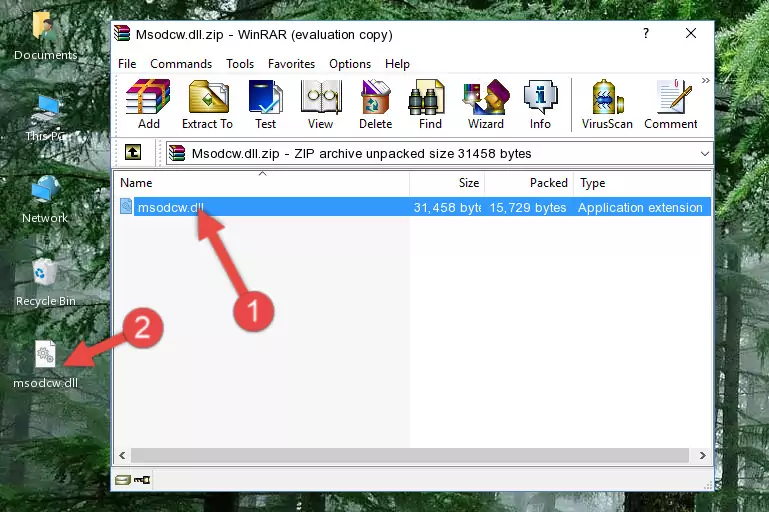Click the WinRAR title bar icon
769x512 pixels.
pos(122,33)
